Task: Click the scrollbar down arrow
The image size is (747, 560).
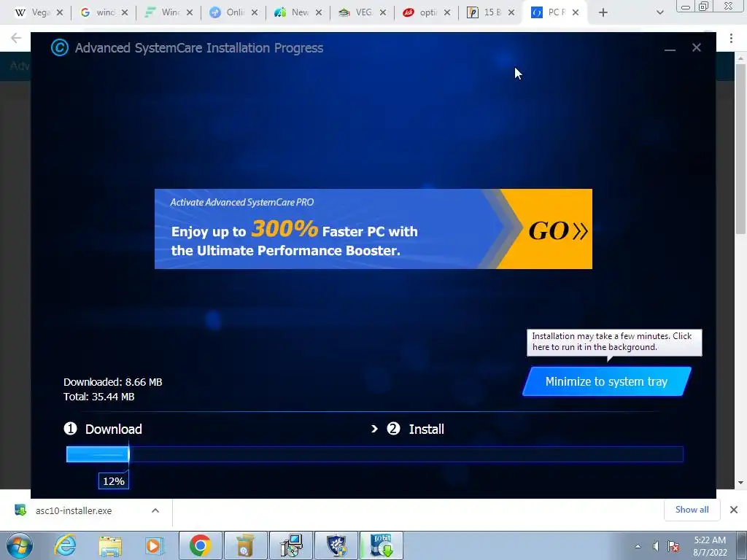Action: (740, 483)
